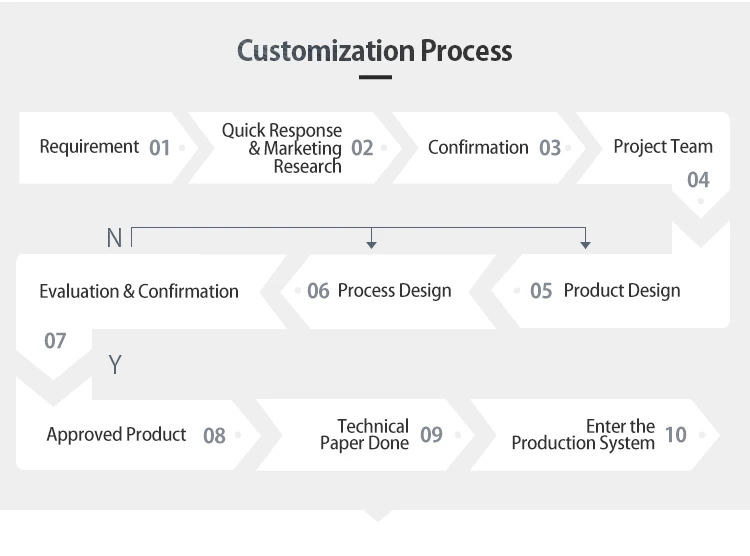Click the arrow pointing to Process Design
This screenshot has width=750, height=556.
pyautogui.click(x=371, y=242)
